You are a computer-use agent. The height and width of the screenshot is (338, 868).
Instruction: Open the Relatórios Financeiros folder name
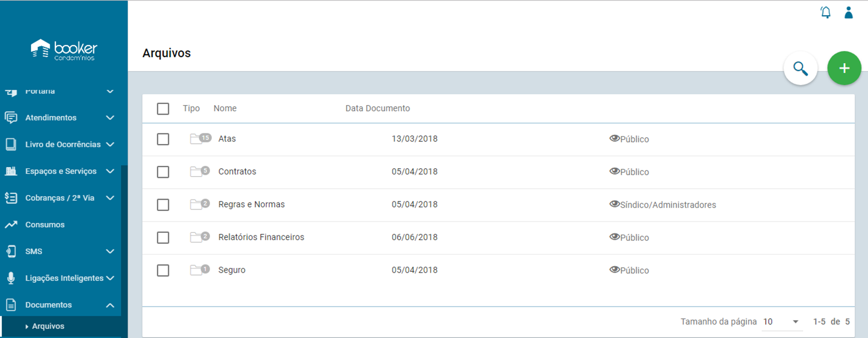(x=261, y=237)
